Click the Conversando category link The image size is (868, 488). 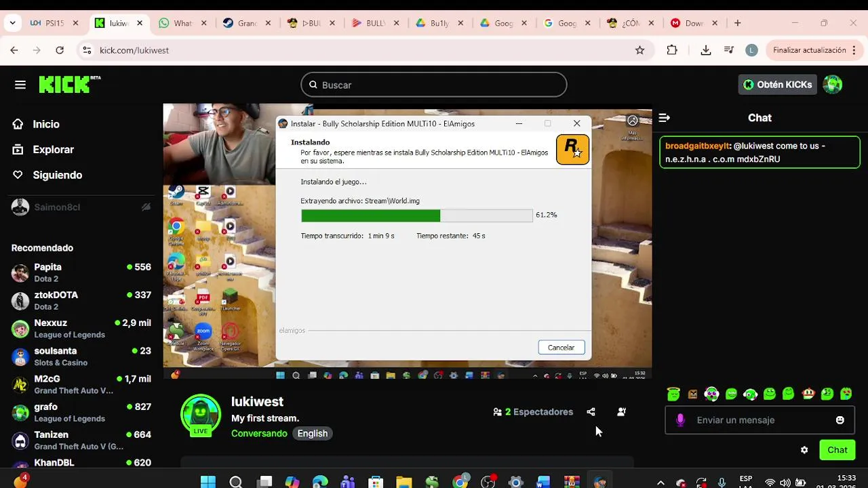click(x=259, y=433)
